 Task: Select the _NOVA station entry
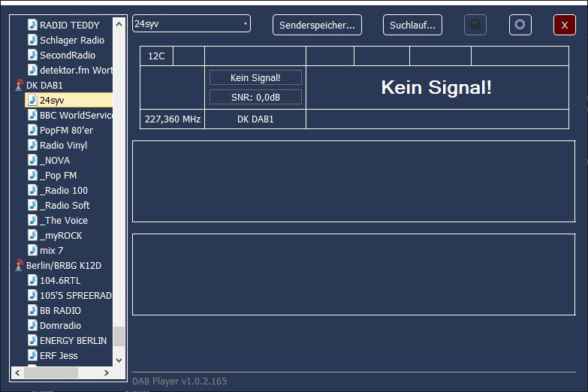(x=55, y=160)
